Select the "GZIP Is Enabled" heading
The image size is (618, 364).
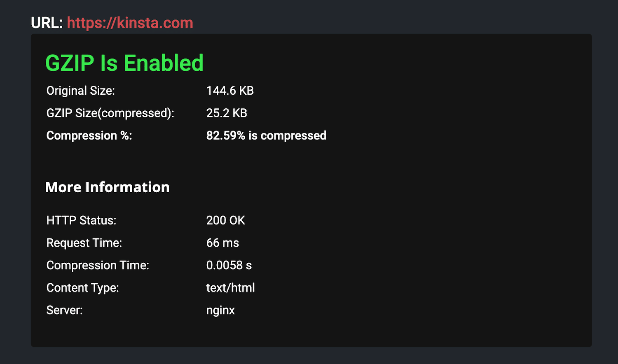pyautogui.click(x=124, y=63)
